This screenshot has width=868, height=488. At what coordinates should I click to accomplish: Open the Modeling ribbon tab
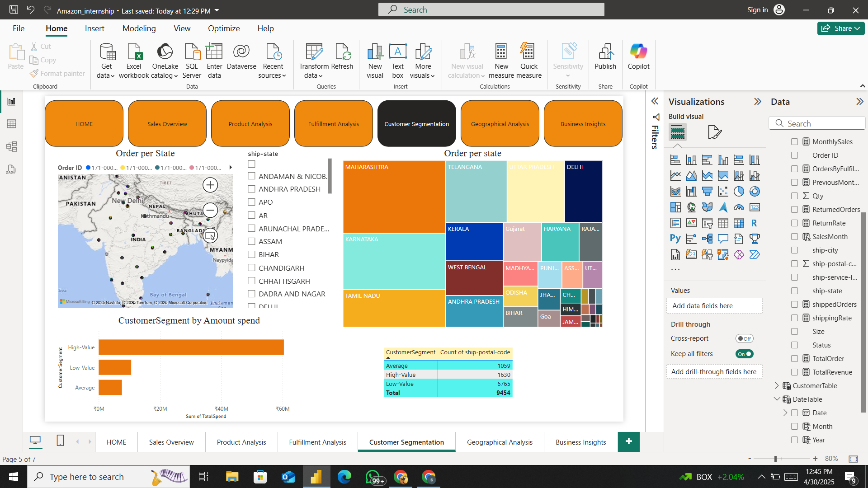click(139, 28)
